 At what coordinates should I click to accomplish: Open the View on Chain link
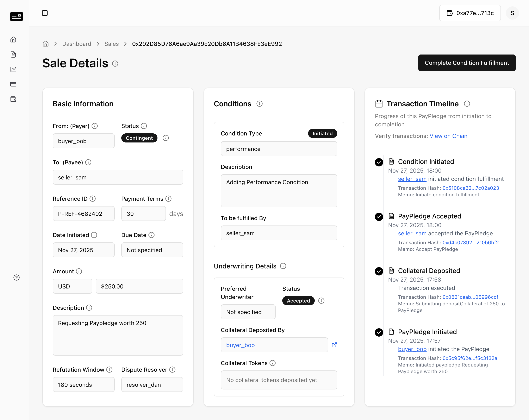[448, 136]
